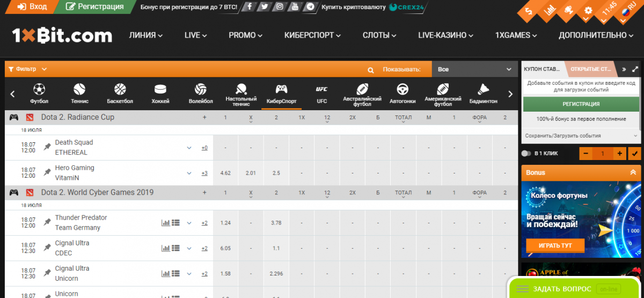
Task: Expand the Фильтр dropdown
Action: 28,69
